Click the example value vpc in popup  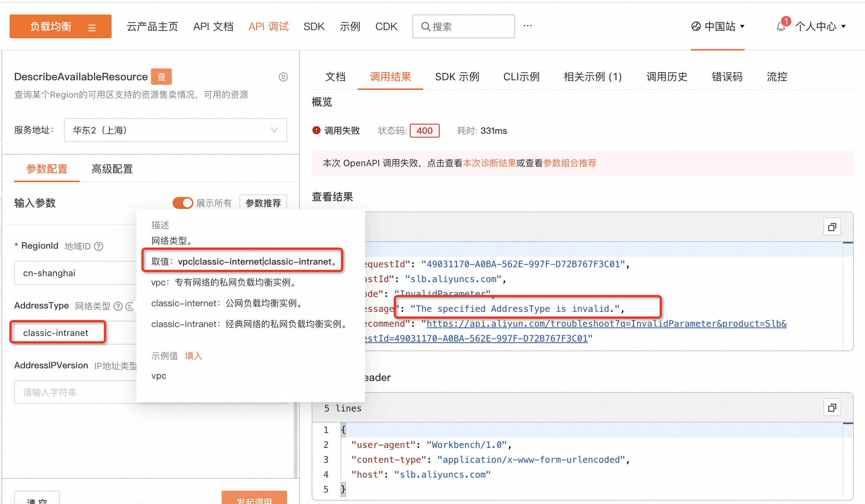click(x=159, y=376)
